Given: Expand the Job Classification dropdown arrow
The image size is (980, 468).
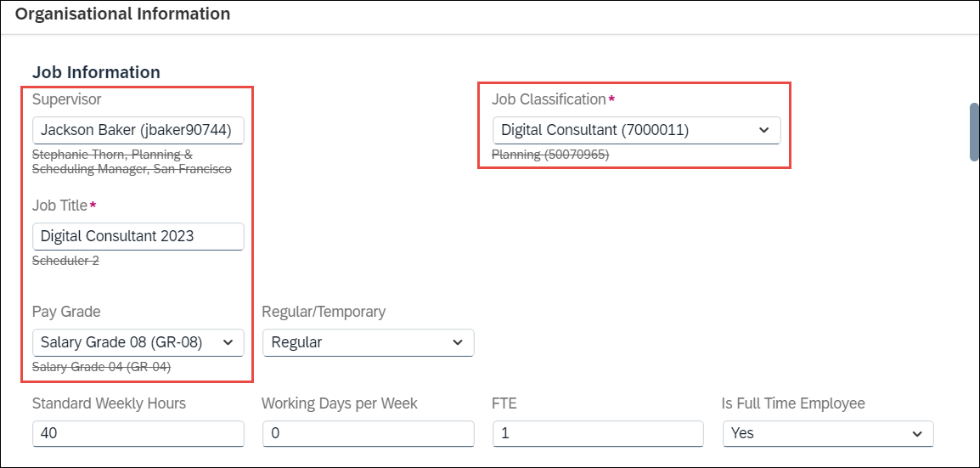Looking at the screenshot, I should (x=763, y=130).
